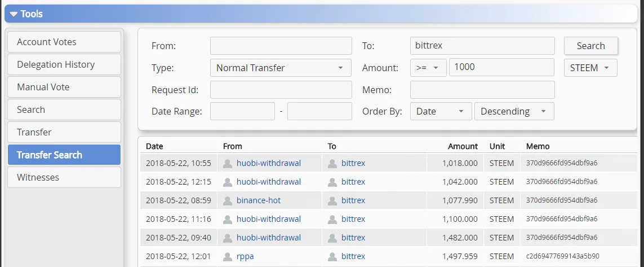Click the Search button
Image resolution: width=644 pixels, height=267 pixels.
(590, 46)
